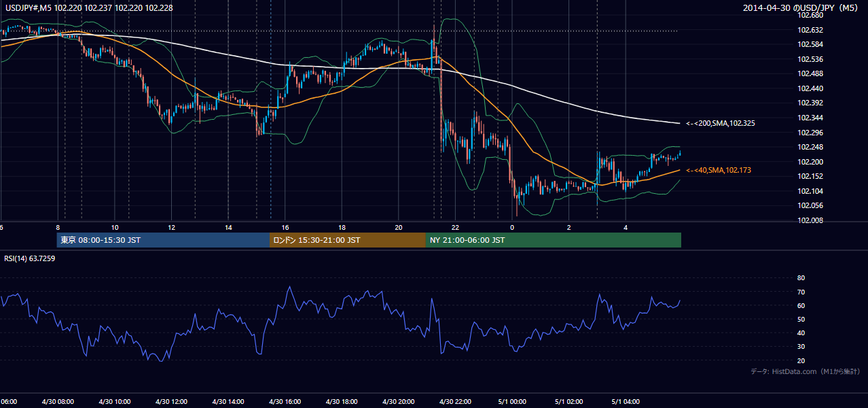The height and width of the screenshot is (408, 868).
Task: Click price level 102.200 on the axis
Action: click(810, 162)
